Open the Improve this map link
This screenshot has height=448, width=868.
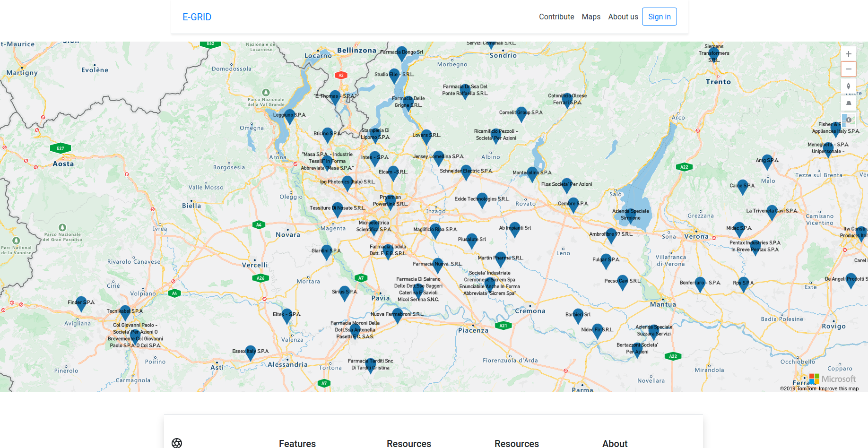click(839, 388)
